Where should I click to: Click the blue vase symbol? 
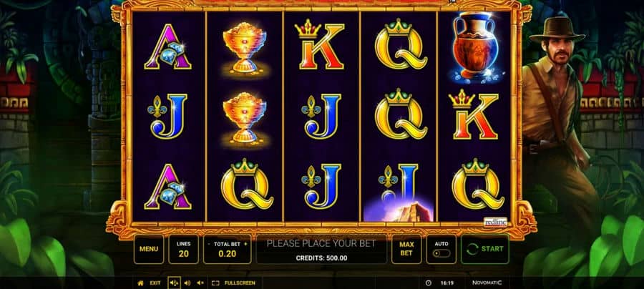(x=475, y=46)
